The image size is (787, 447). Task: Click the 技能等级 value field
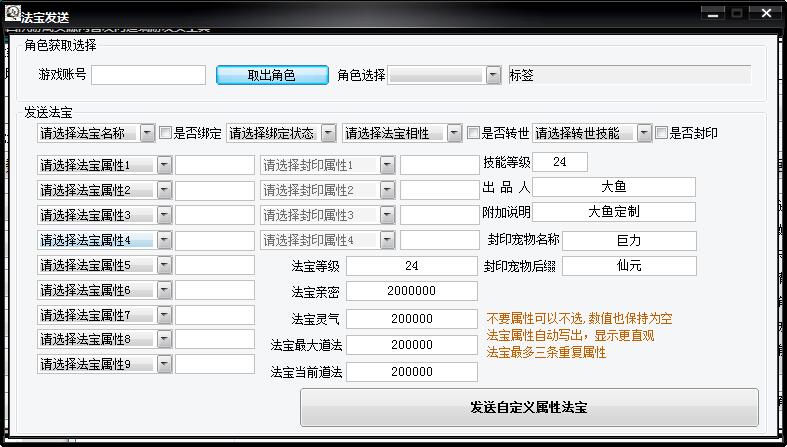coord(559,162)
